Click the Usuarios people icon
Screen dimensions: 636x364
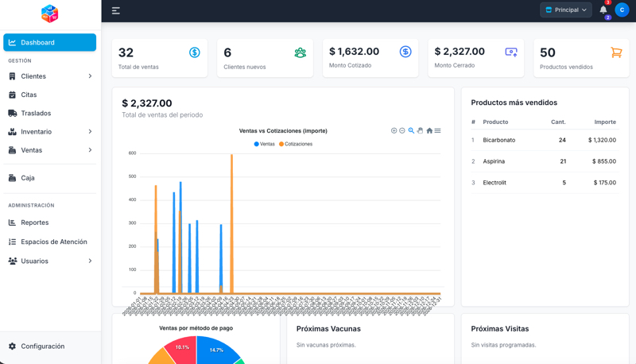click(x=13, y=261)
